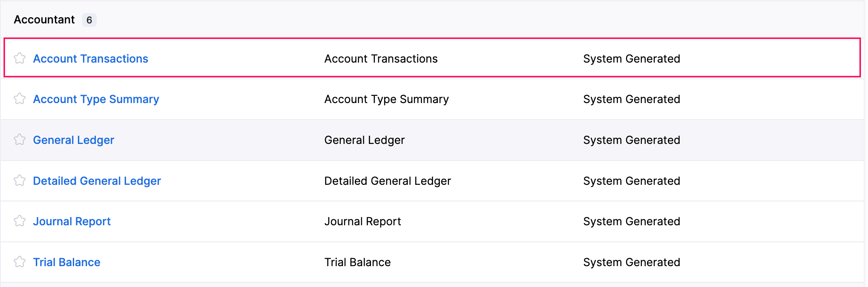Screen dimensions: 868x287
Task: Open the Detailed General Ledger report
Action: coord(97,181)
